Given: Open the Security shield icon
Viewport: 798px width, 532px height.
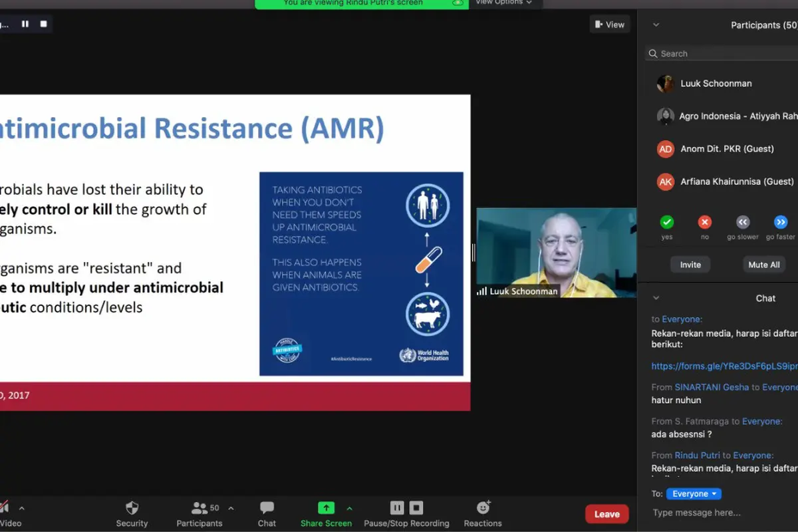Looking at the screenshot, I should coord(132,508).
